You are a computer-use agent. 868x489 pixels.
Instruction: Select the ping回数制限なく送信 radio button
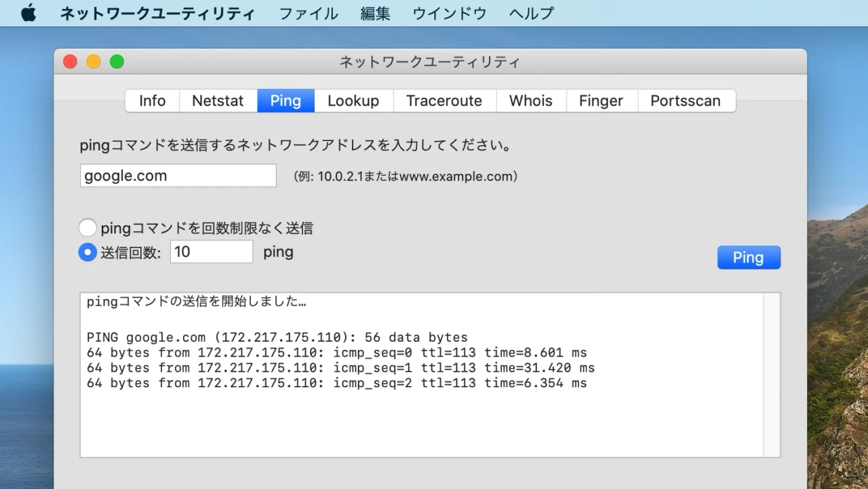tap(87, 228)
